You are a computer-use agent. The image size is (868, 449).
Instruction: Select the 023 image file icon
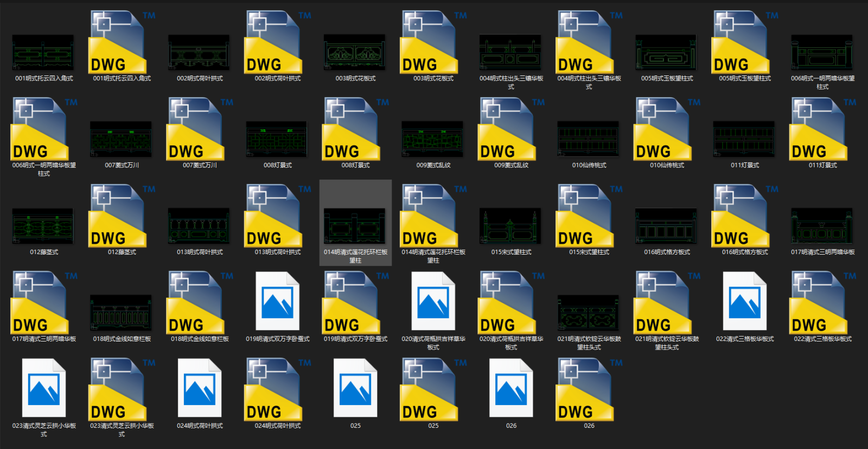pyautogui.click(x=44, y=388)
